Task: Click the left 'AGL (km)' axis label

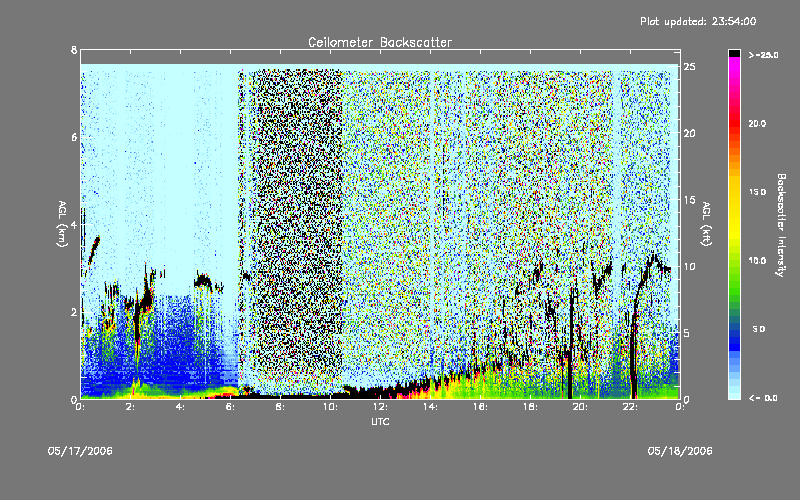Action: click(62, 224)
